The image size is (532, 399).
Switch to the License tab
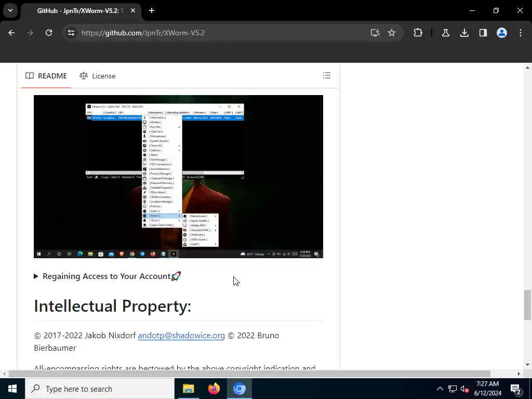97,76
